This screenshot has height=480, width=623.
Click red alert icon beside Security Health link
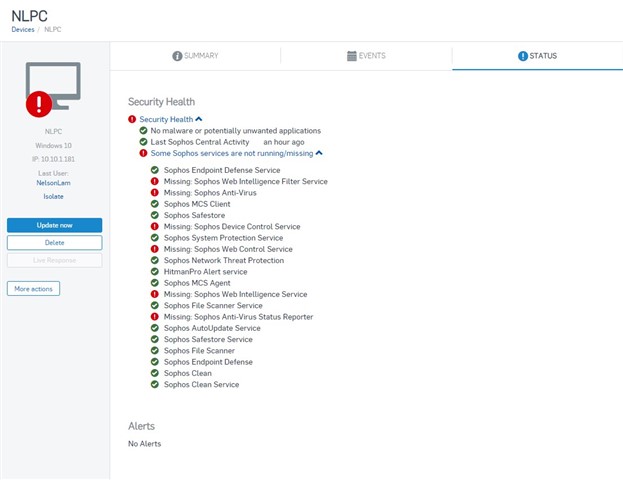[x=132, y=119]
